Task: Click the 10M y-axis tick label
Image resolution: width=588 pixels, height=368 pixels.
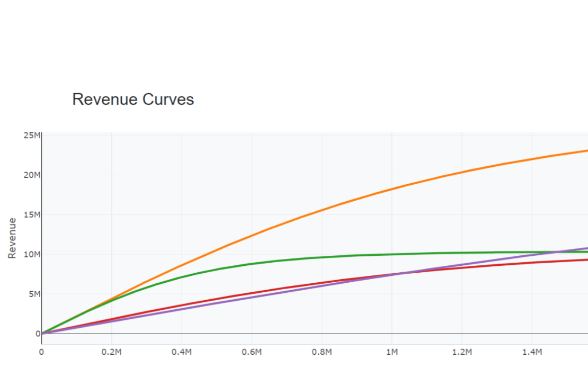Action: pyautogui.click(x=32, y=254)
